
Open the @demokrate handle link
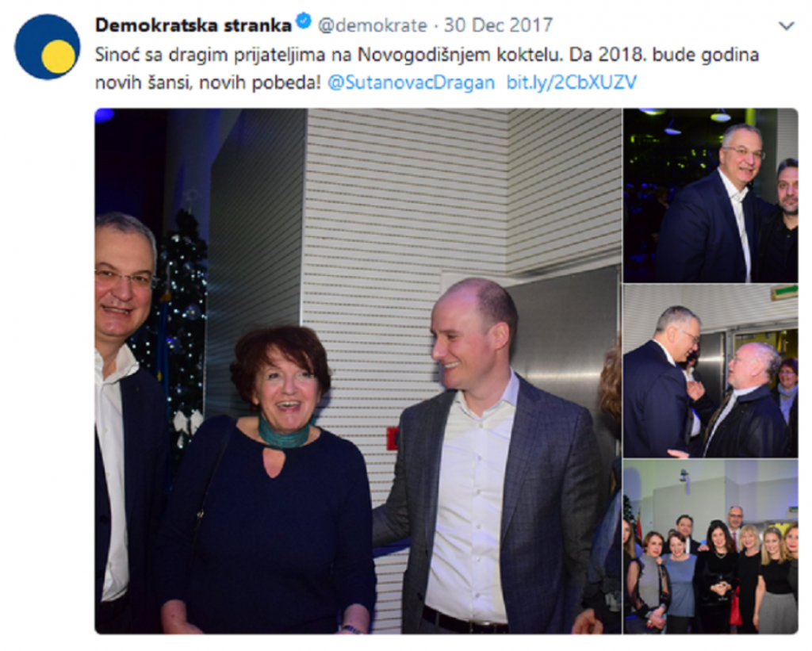click(x=373, y=25)
